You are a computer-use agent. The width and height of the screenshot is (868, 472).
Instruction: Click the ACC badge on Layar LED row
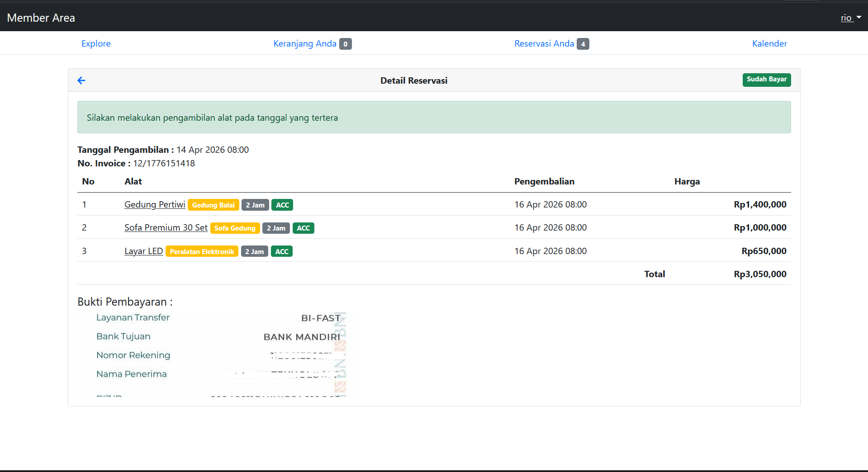point(282,251)
